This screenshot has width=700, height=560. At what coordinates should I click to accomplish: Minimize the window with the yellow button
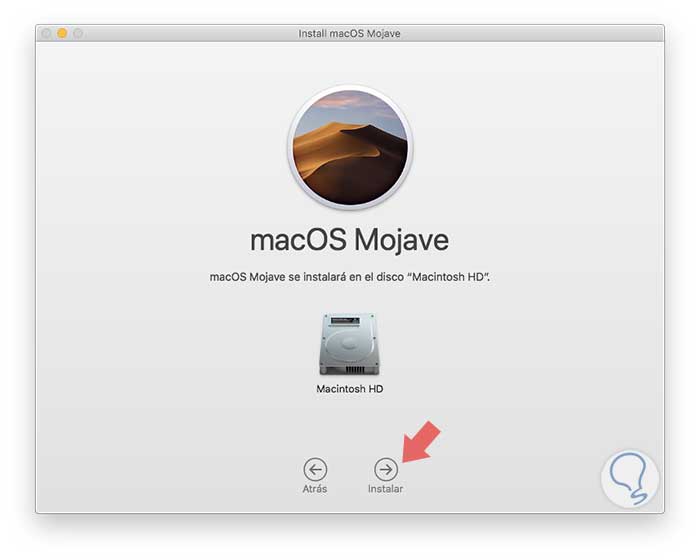(x=62, y=33)
